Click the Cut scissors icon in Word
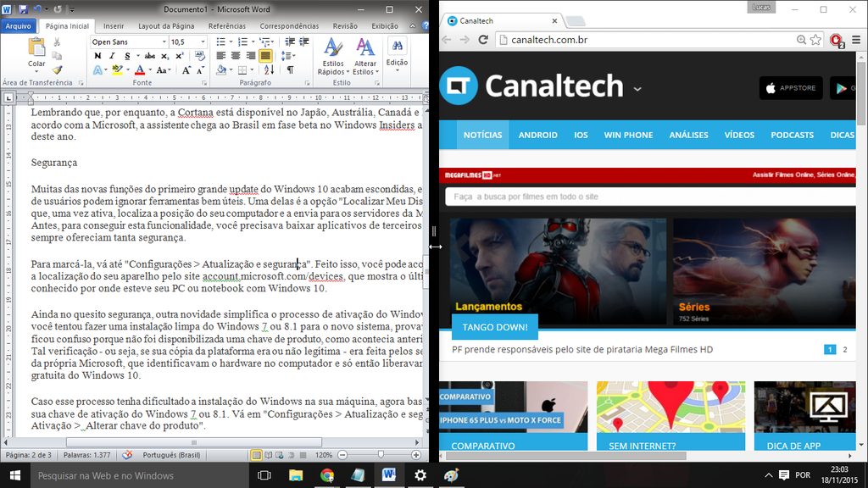The width and height of the screenshot is (868, 488). click(x=57, y=42)
